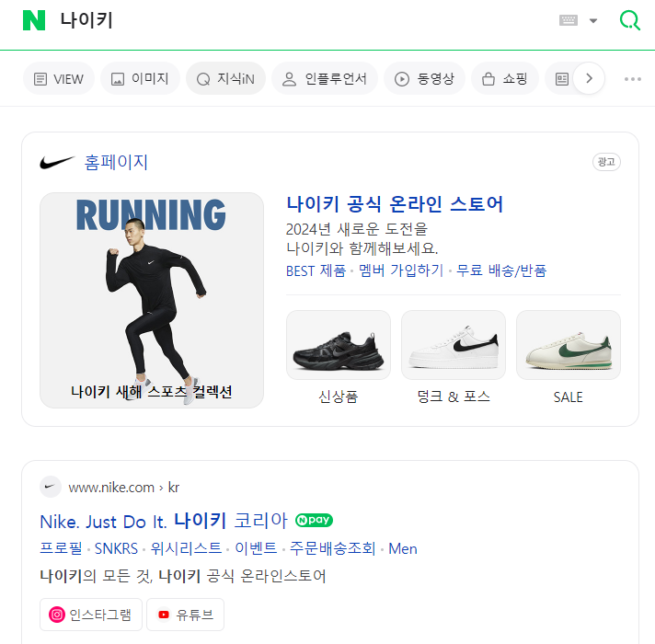Screen dimensions: 655x644
Task: Open the BEST 제품 link
Action: point(316,271)
